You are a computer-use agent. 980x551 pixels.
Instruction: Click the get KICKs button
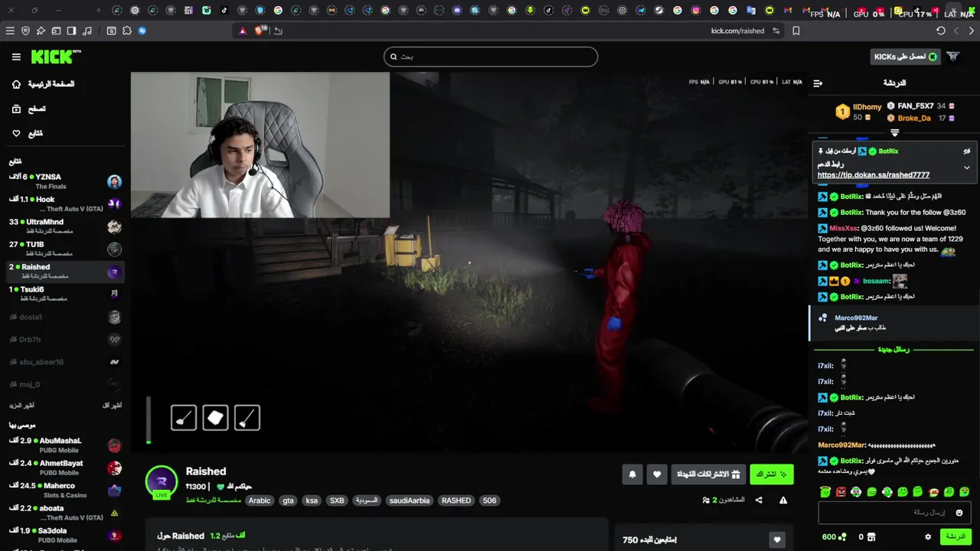(905, 57)
